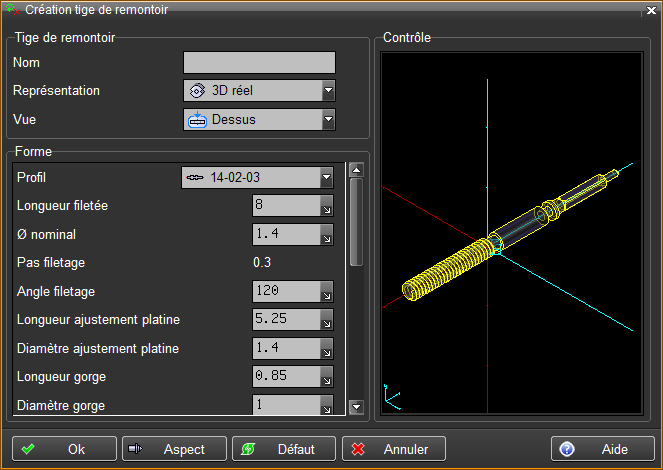Click the dialog title bar icon
Screen dimensions: 663x470
click(13, 10)
